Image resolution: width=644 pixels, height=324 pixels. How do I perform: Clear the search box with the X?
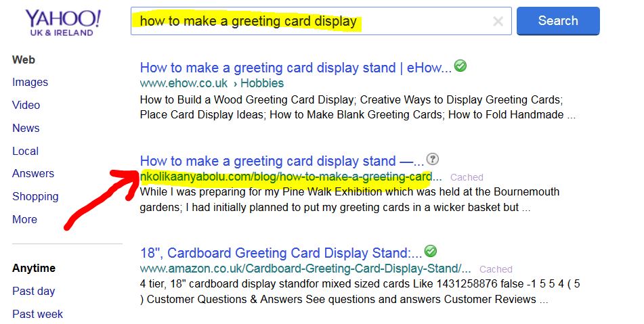pyautogui.click(x=498, y=22)
